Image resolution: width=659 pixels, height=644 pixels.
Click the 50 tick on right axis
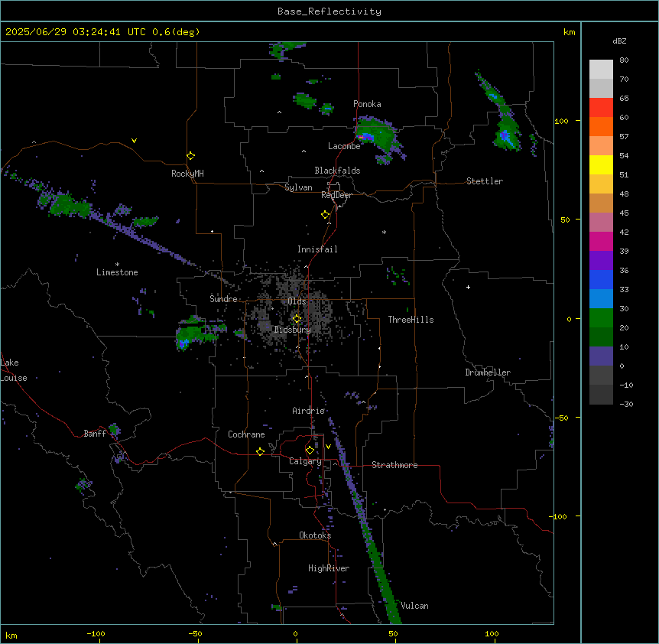tap(565, 220)
